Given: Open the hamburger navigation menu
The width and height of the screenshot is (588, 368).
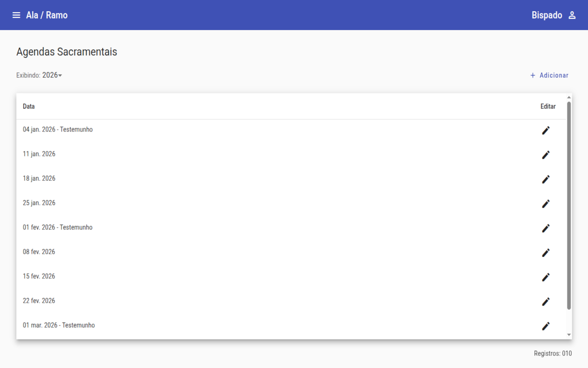Looking at the screenshot, I should click(16, 15).
